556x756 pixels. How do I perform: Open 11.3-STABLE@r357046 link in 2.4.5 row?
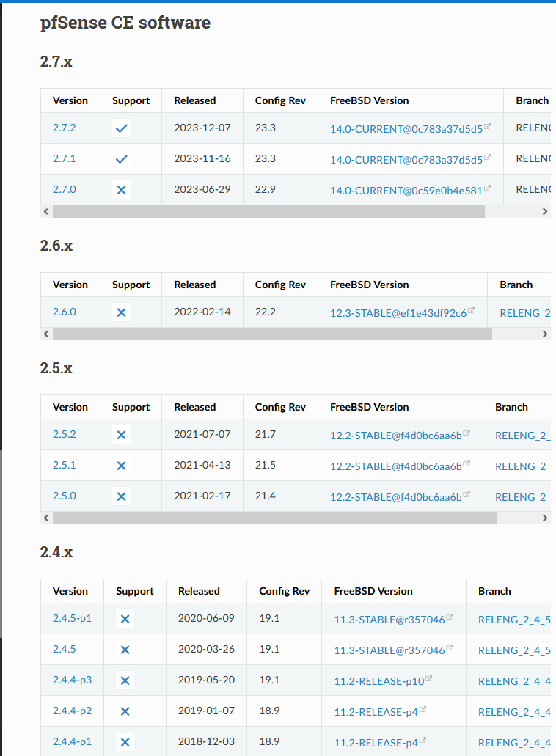pos(393,650)
